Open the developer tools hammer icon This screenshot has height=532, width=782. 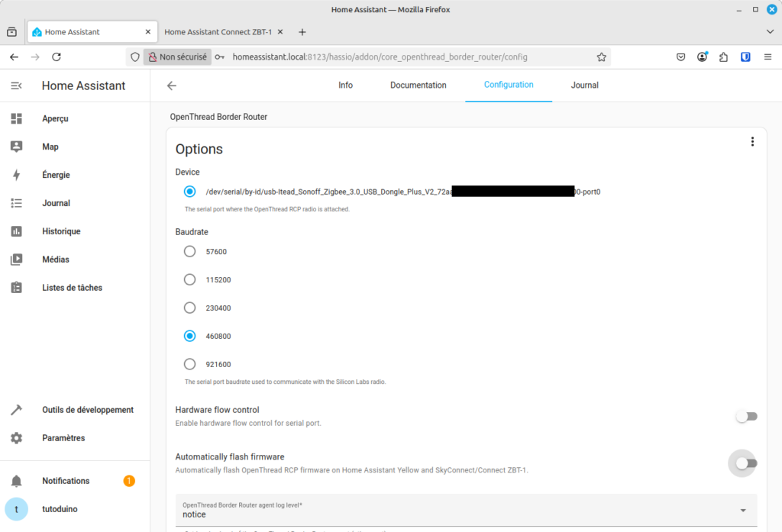tap(17, 410)
